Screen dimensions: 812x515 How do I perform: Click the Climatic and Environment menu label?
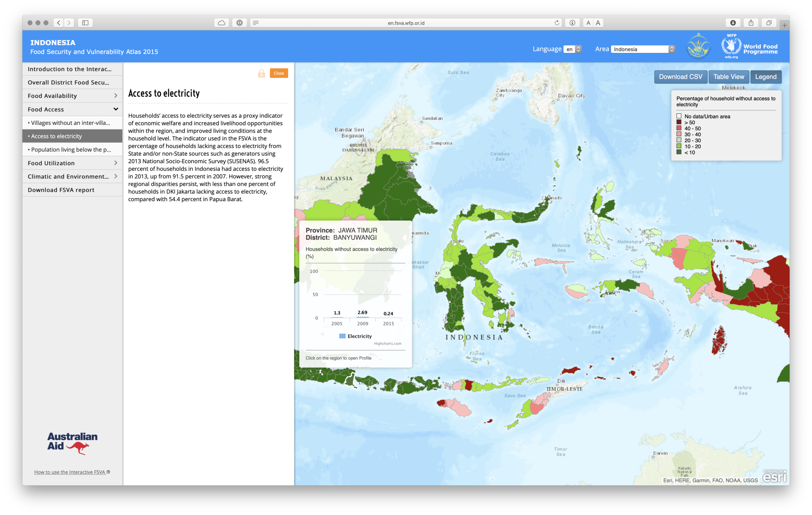point(68,176)
